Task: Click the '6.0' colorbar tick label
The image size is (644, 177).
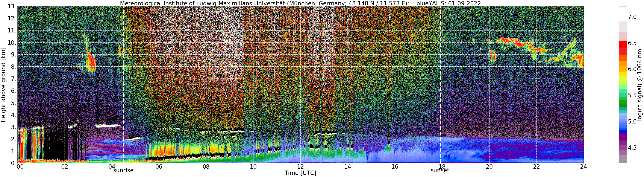Action: 632,69
